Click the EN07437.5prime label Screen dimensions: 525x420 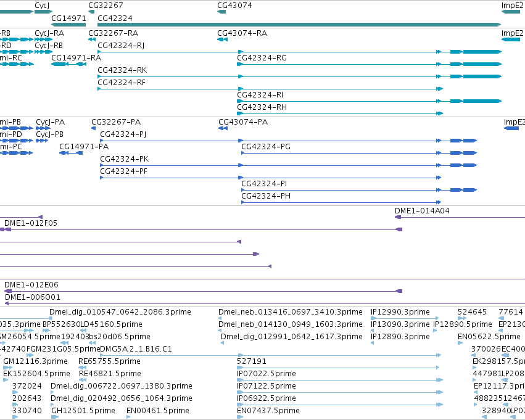pos(268,411)
